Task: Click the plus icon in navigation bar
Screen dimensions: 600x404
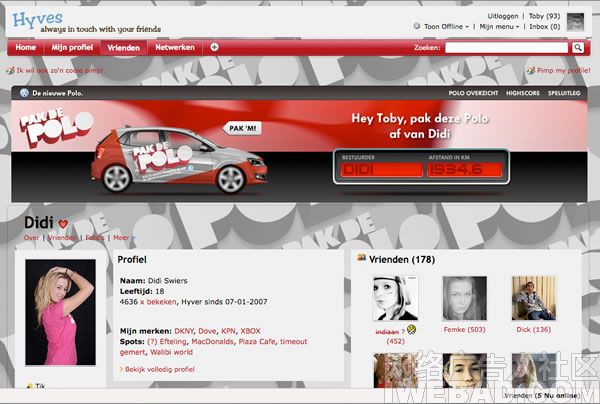Action: [x=214, y=47]
